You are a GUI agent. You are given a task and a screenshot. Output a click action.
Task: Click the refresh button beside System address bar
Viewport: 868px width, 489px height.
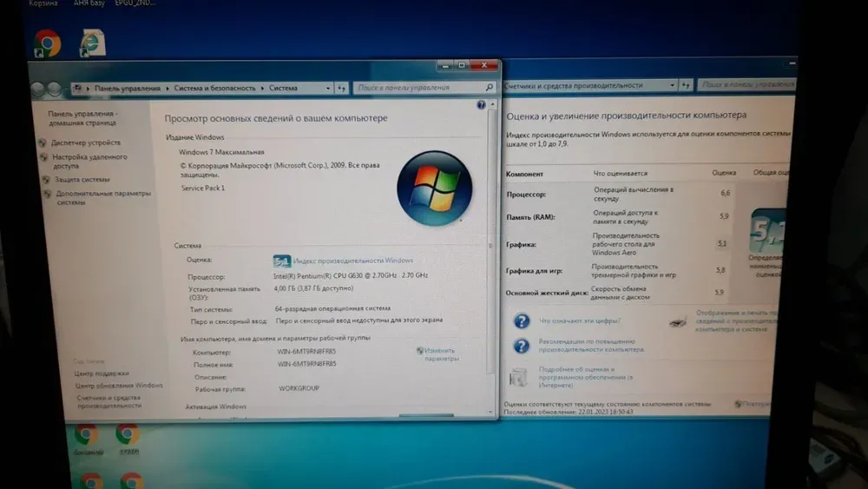pos(342,89)
